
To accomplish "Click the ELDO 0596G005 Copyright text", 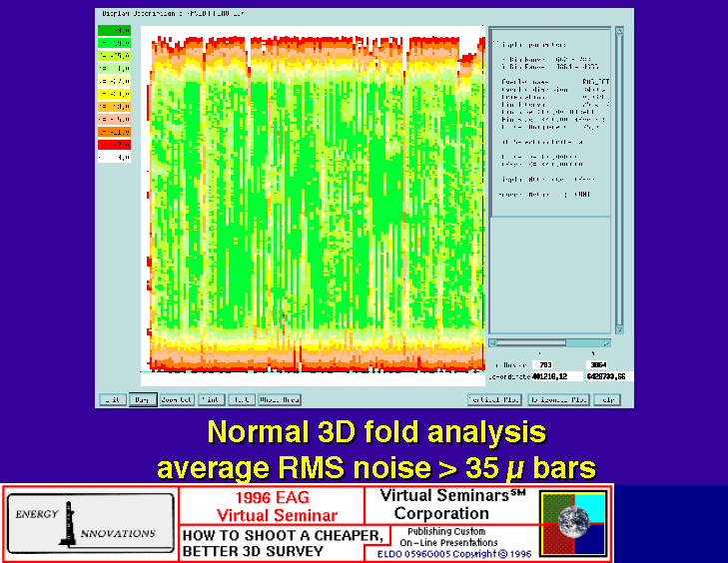I will point(454,554).
